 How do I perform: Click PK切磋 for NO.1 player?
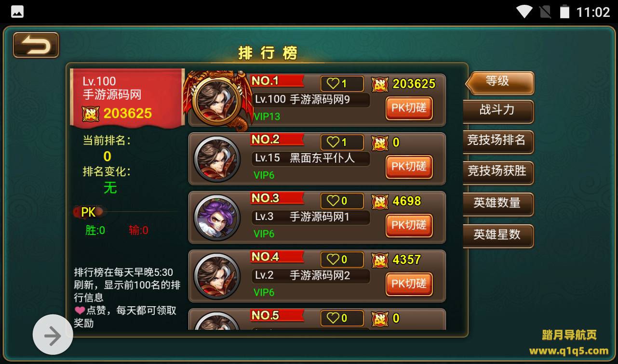(409, 108)
